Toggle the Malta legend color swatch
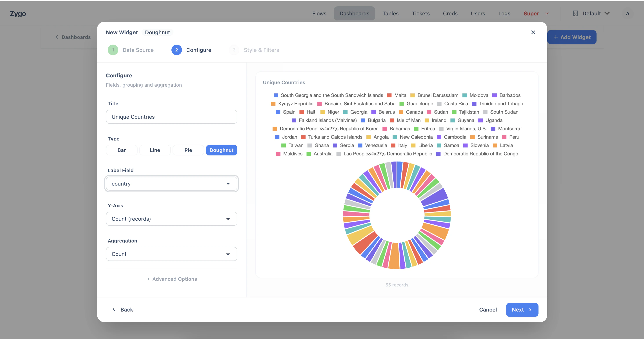The image size is (644, 339). click(x=389, y=95)
